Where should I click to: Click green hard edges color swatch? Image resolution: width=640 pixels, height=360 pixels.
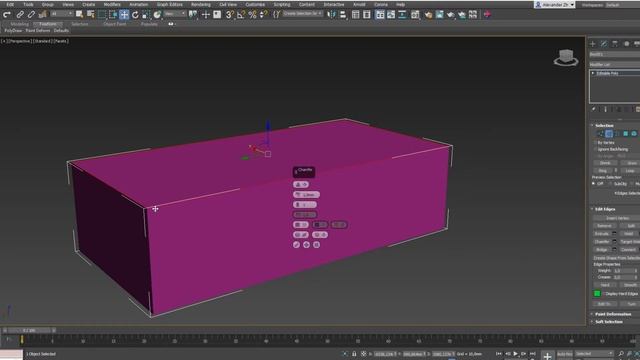(x=597, y=293)
